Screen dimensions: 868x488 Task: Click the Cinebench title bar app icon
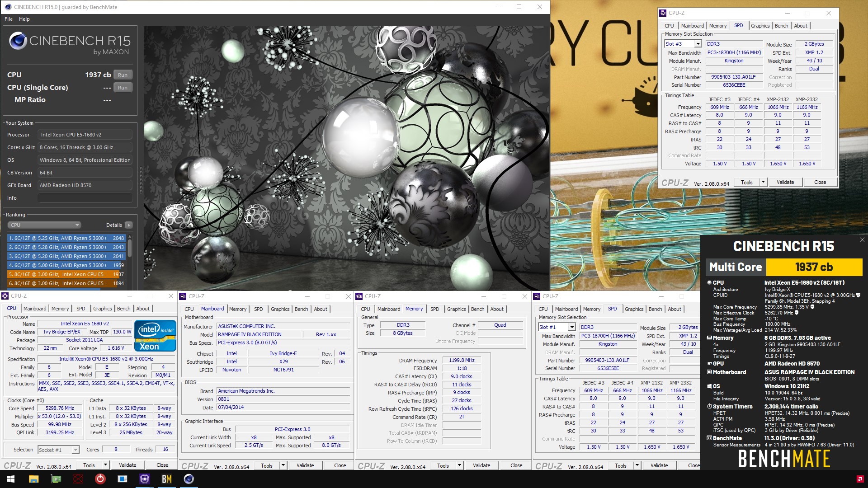point(7,7)
